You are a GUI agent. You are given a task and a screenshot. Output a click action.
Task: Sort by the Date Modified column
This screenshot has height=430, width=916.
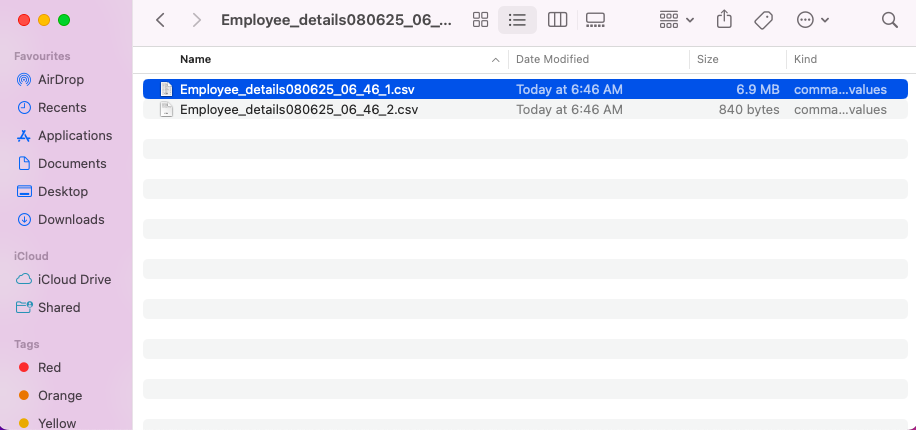click(552, 59)
